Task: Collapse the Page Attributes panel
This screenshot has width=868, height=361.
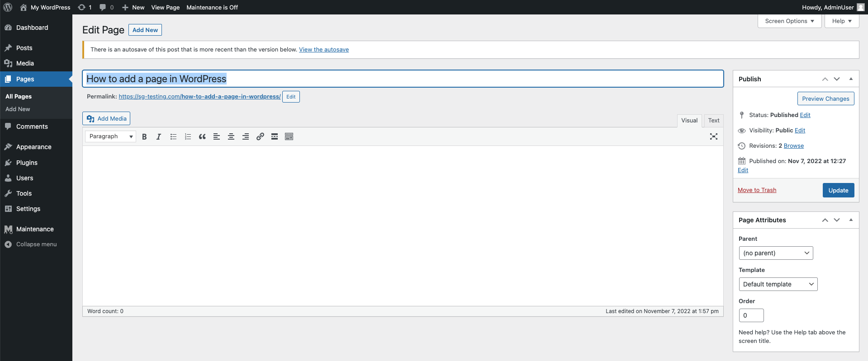Action: pyautogui.click(x=851, y=220)
